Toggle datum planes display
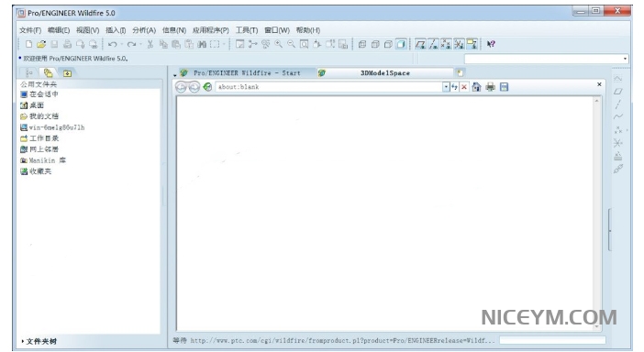This screenshot has height=352, width=644. coord(420,44)
